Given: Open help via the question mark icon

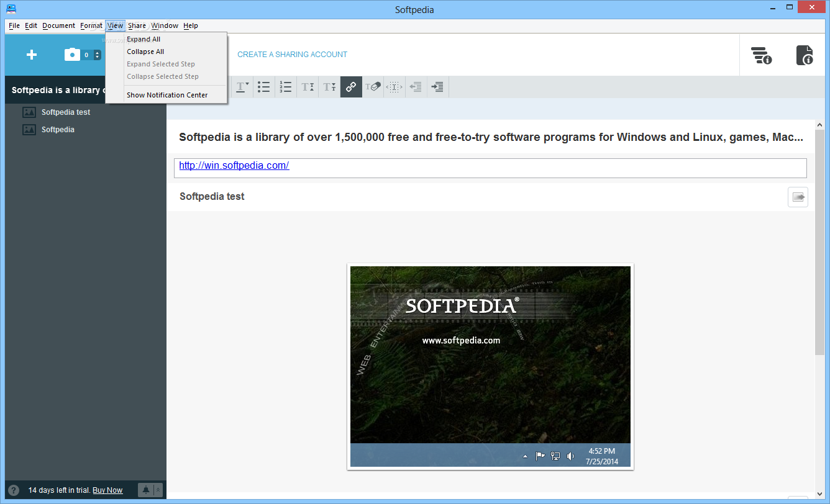Looking at the screenshot, I should pyautogui.click(x=14, y=490).
